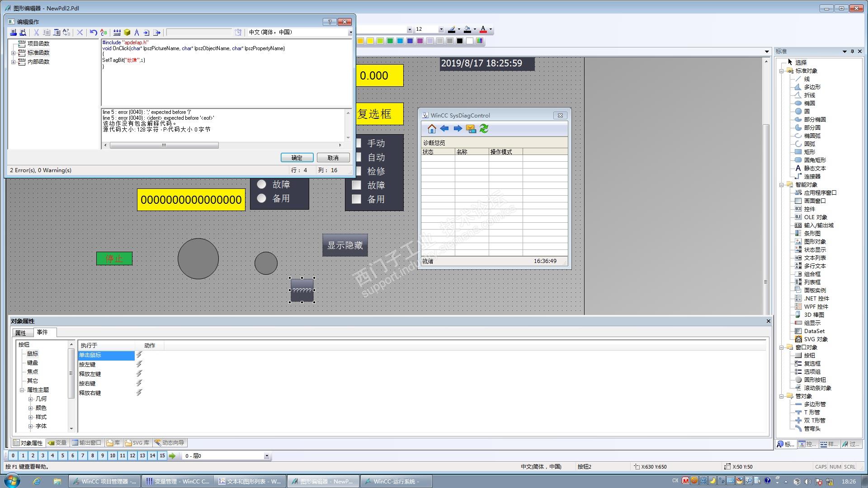The width and height of the screenshot is (868, 488).
Task: Click the cut scissors icon in action editor
Action: point(36,33)
